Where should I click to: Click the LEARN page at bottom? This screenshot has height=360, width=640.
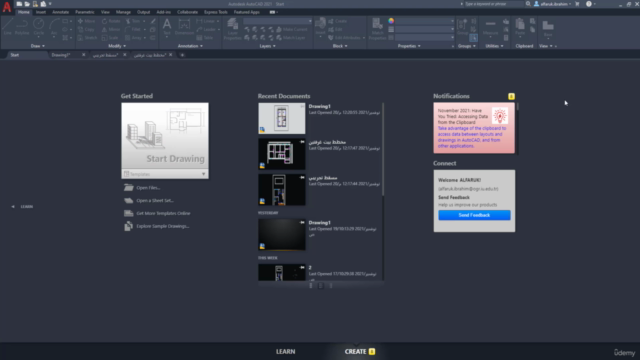[x=285, y=351]
